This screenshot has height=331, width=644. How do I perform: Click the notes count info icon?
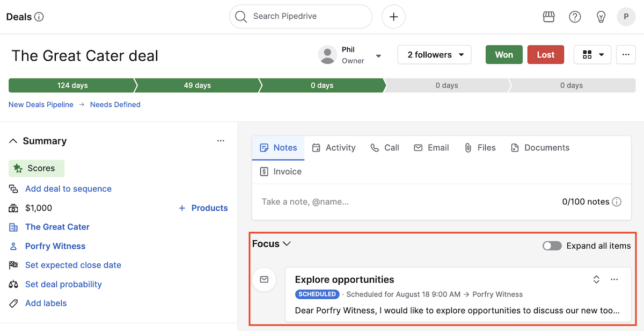tap(617, 202)
